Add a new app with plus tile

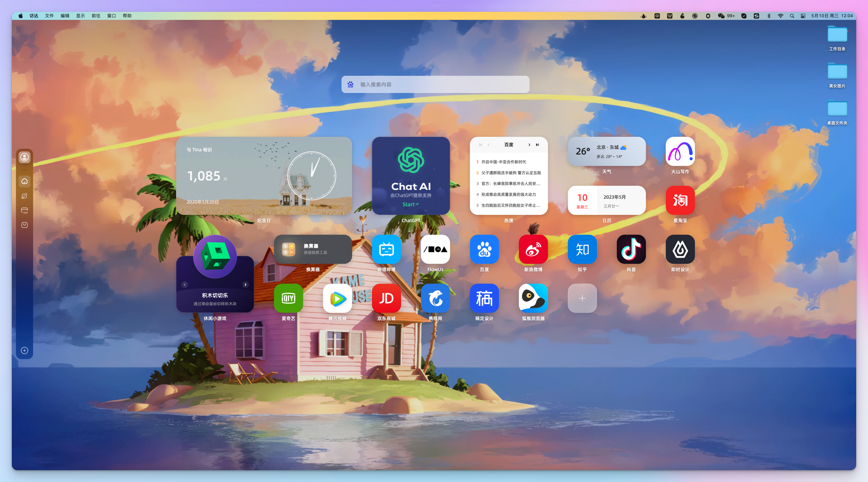tap(582, 298)
